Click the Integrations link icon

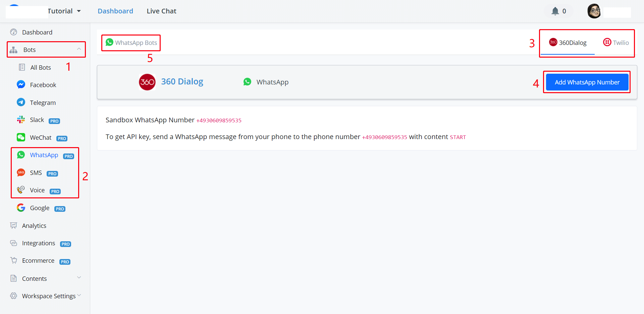tap(13, 243)
